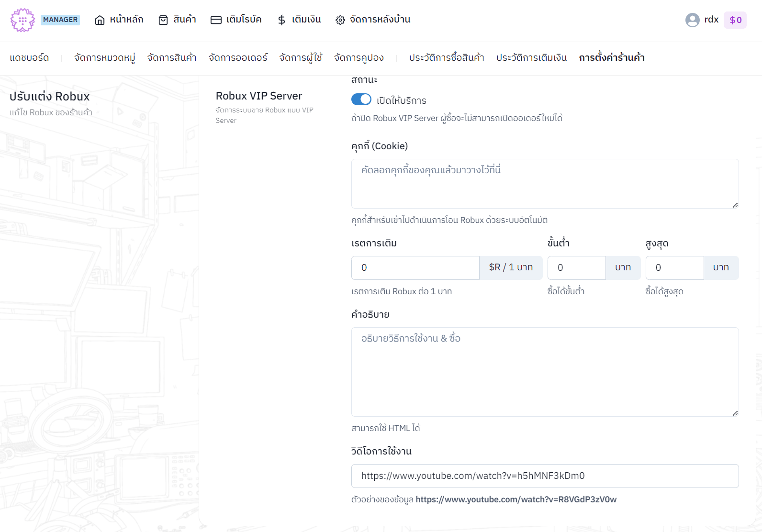Click the shopping bag icon for สินค้า

pos(163,20)
